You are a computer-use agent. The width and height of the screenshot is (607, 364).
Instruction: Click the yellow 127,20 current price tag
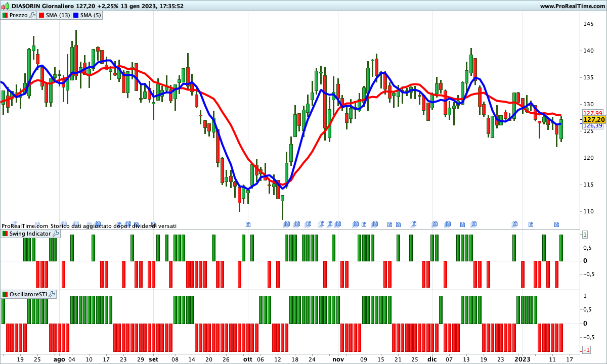[x=593, y=119]
